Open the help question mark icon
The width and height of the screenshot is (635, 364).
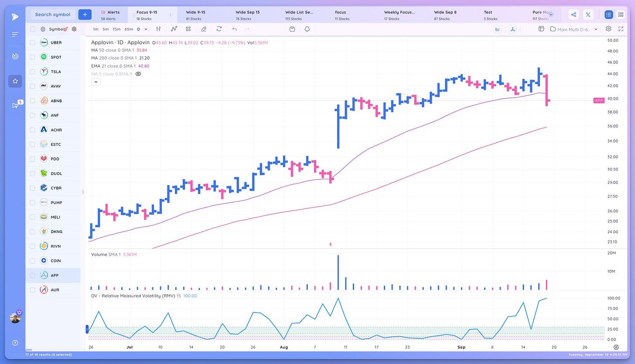[x=15, y=343]
